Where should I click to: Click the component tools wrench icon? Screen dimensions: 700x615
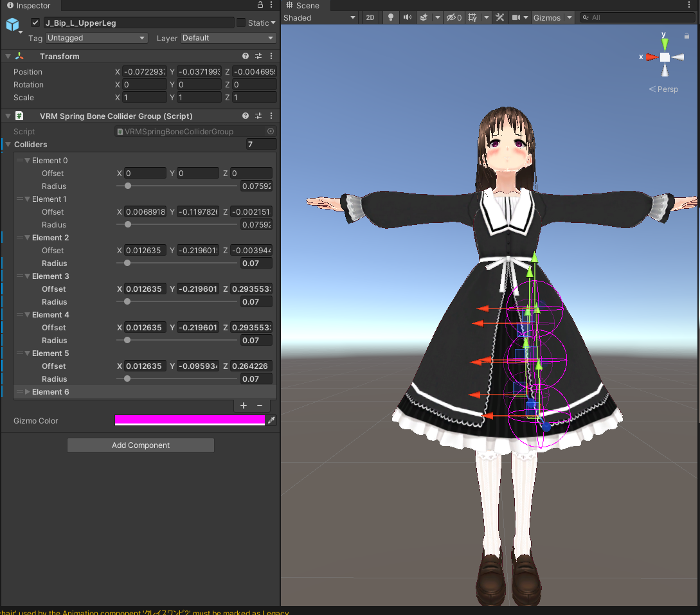[500, 17]
